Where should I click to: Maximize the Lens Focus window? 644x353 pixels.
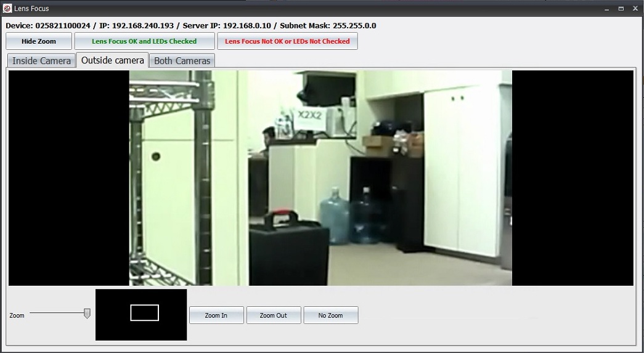coord(621,9)
